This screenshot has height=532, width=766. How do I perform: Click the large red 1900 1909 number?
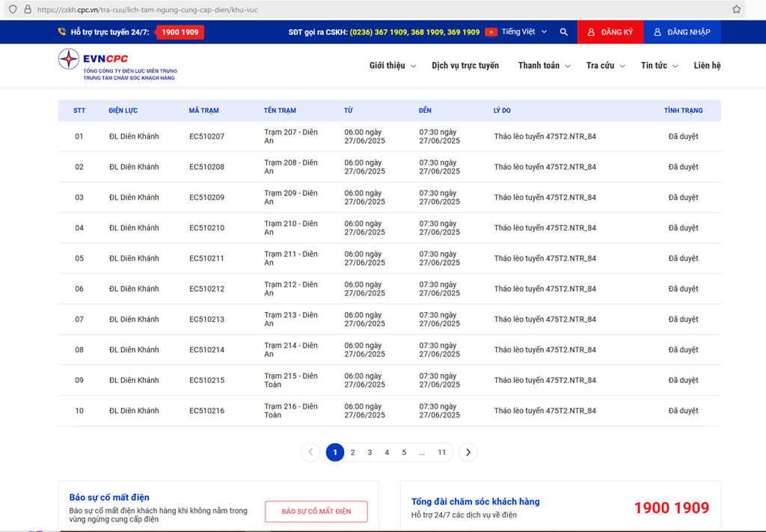pyautogui.click(x=672, y=508)
